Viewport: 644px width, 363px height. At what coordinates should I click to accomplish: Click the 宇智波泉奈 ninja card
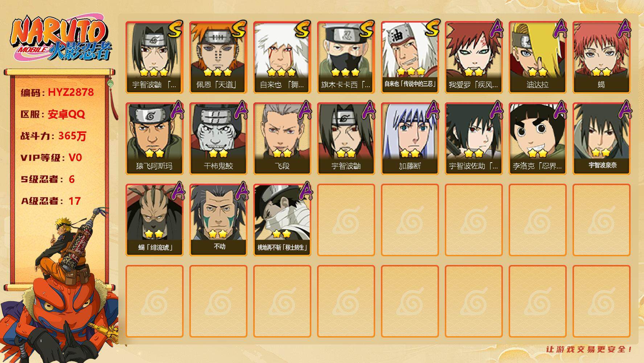click(602, 139)
